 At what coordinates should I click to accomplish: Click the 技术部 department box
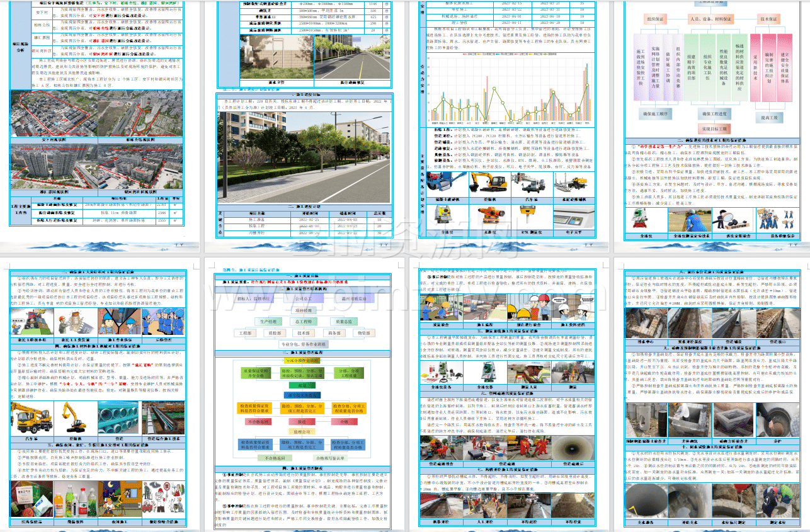pos(304,332)
